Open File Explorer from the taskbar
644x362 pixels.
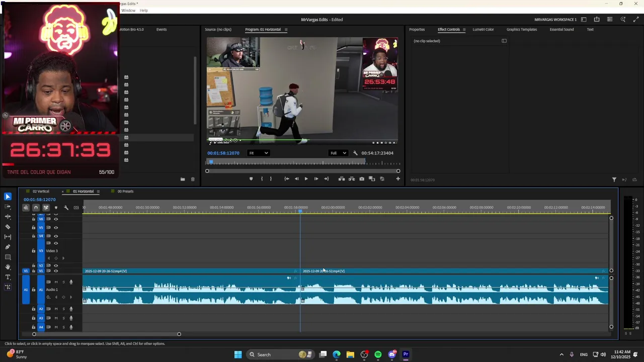coord(350,354)
